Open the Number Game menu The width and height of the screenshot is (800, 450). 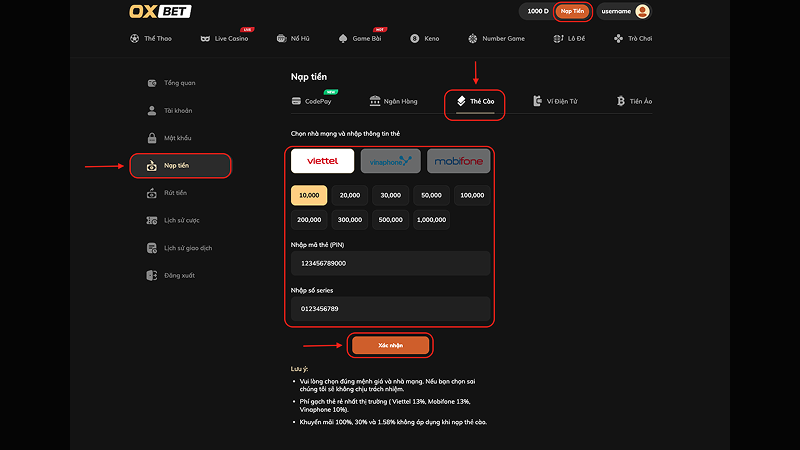point(496,38)
